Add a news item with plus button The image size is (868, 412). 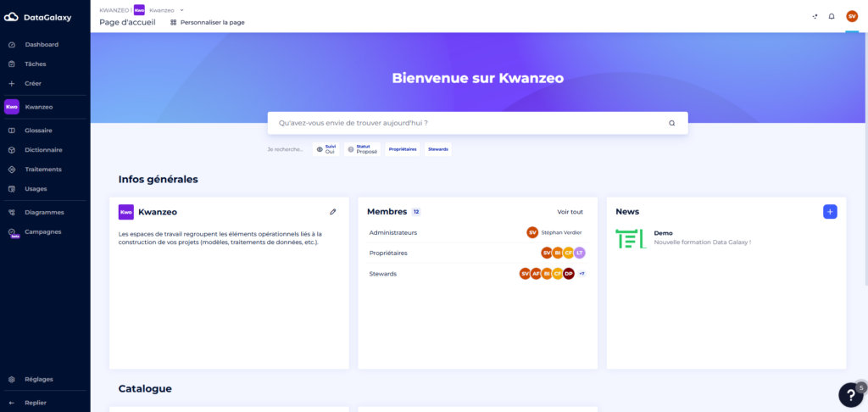pyautogui.click(x=830, y=212)
